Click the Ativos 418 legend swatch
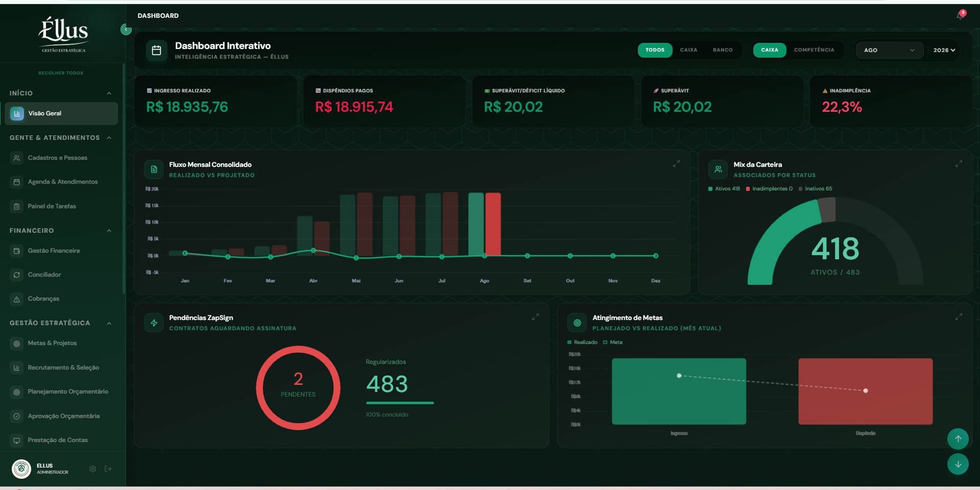 (710, 189)
